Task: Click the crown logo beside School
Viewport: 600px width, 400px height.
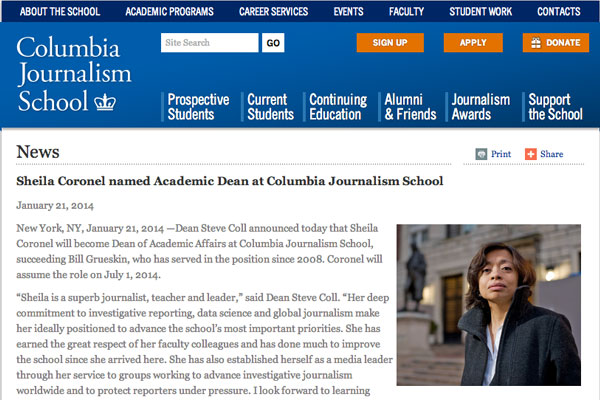Action: pos(105,101)
